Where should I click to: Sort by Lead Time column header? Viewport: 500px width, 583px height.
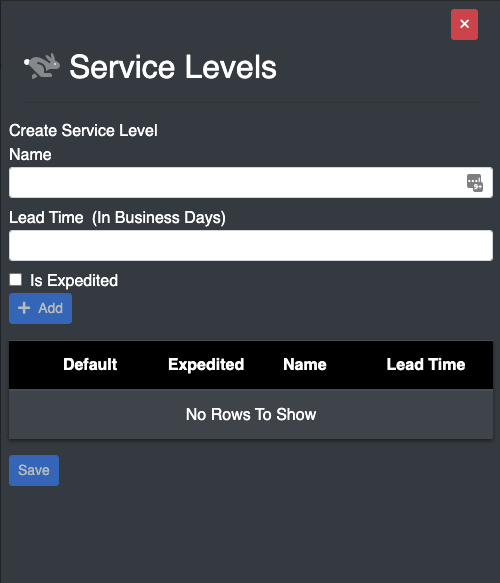[426, 364]
